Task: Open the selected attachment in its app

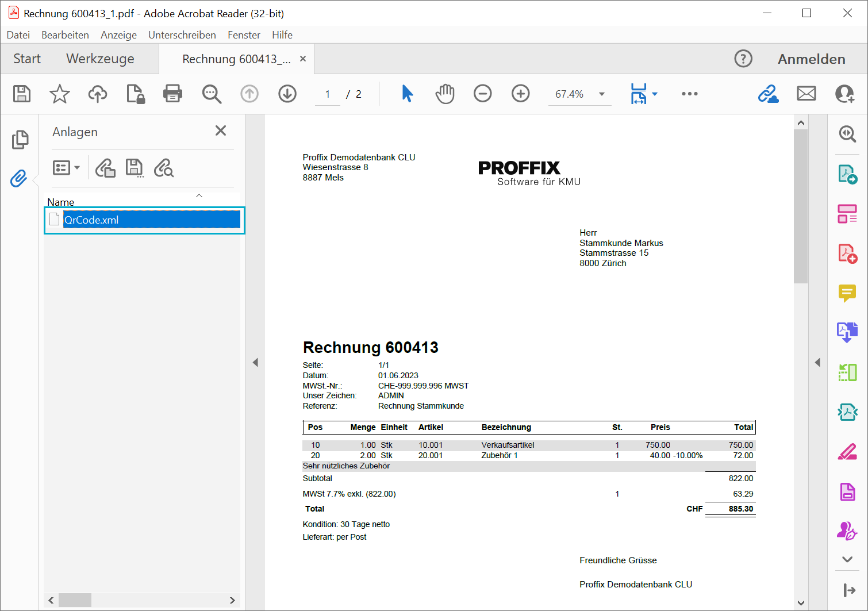Action: pos(105,168)
